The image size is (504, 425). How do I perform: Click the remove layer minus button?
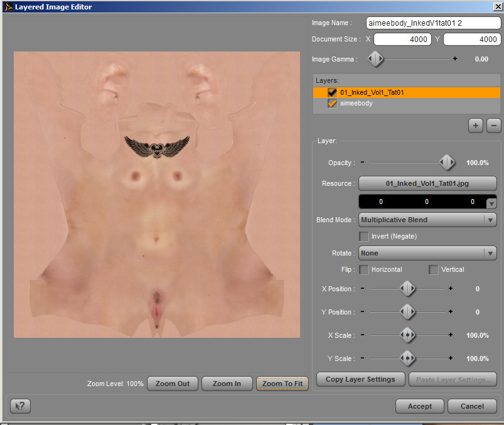click(x=494, y=126)
